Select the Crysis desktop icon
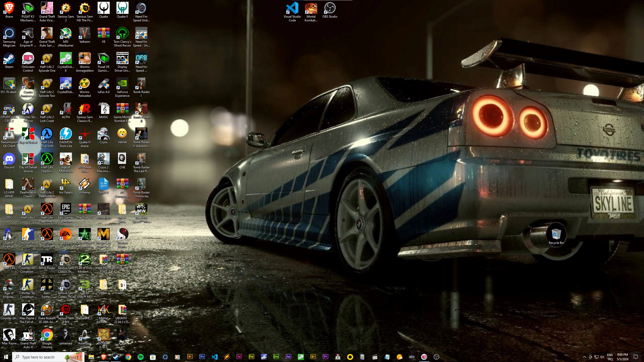Viewport: 644px width, 362px height. (x=103, y=136)
